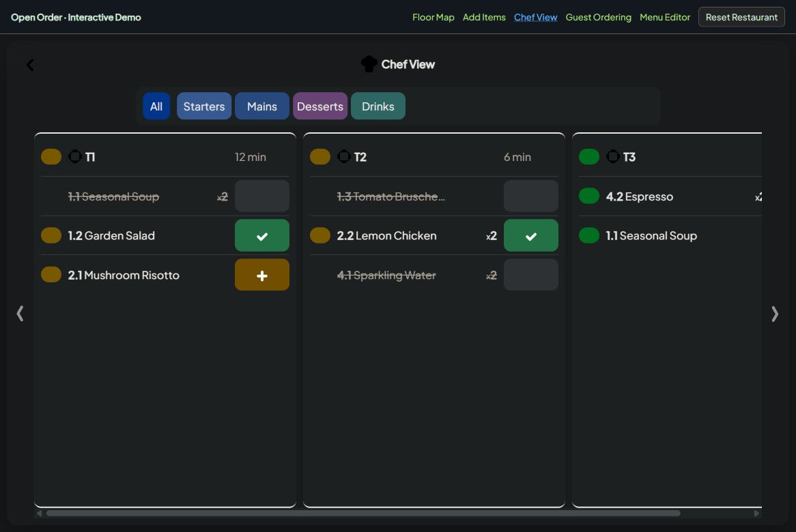Mark Garden Salad done with checkmark button
796x532 pixels.
click(x=262, y=235)
